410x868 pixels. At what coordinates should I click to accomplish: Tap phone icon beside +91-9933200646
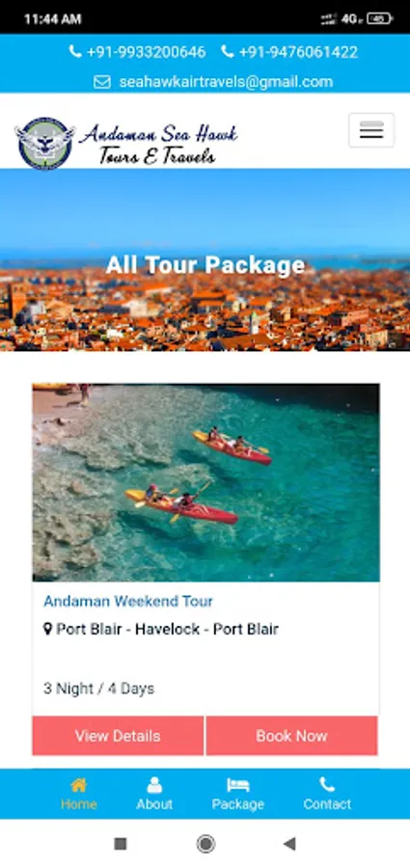click(x=75, y=51)
